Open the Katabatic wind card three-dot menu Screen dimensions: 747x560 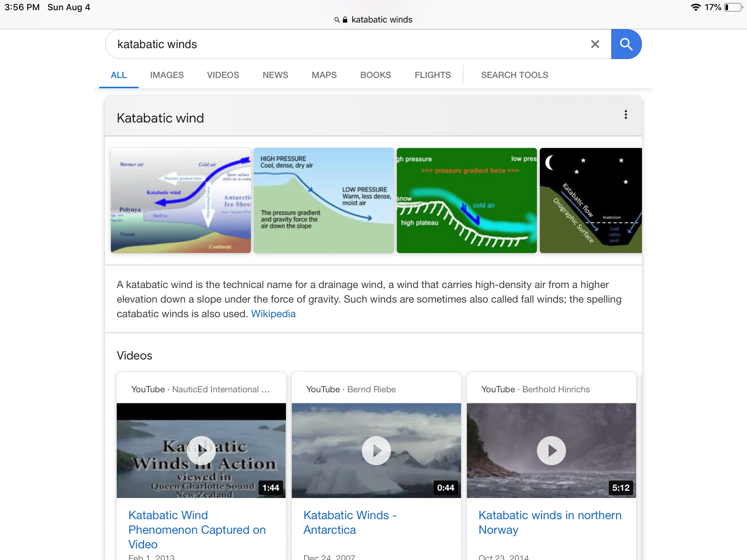626,115
